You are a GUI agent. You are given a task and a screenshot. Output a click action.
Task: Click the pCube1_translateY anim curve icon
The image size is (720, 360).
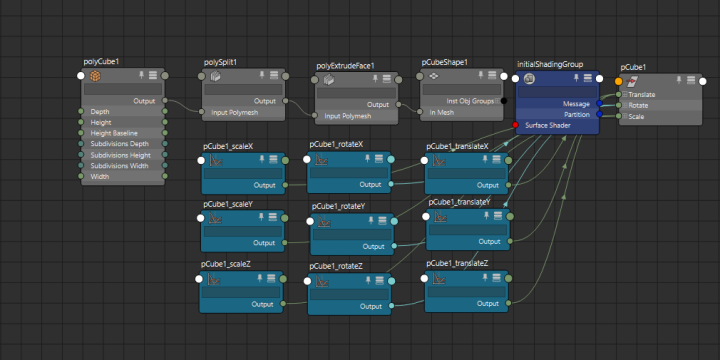tap(440, 216)
